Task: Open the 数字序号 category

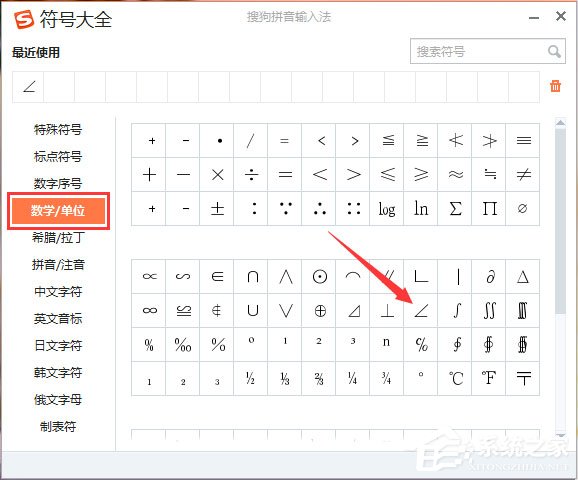Action: (58, 184)
